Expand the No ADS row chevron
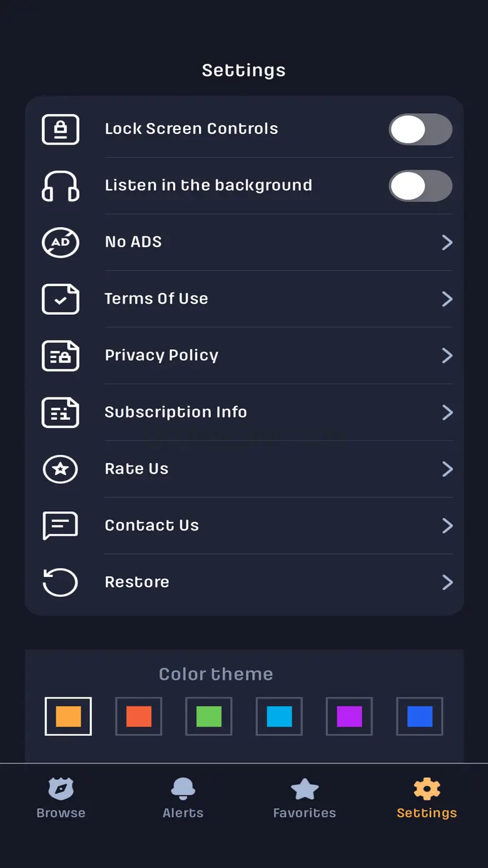The height and width of the screenshot is (868, 488). (447, 242)
